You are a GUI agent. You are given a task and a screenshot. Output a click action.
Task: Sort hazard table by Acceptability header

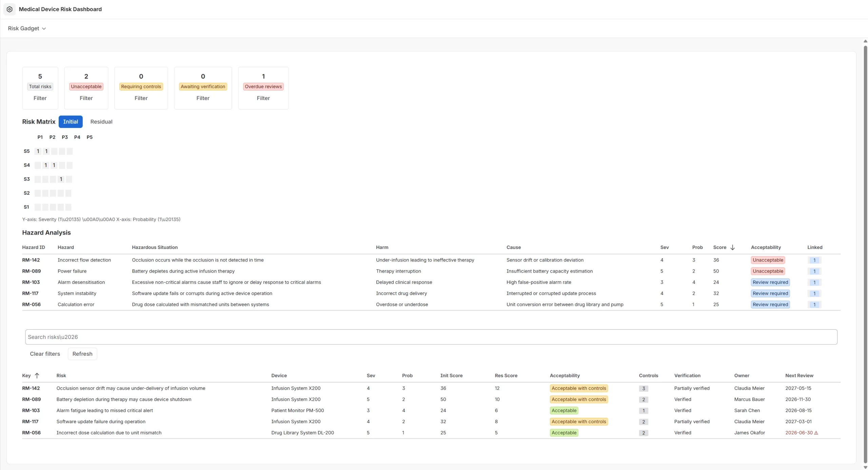pyautogui.click(x=766, y=247)
